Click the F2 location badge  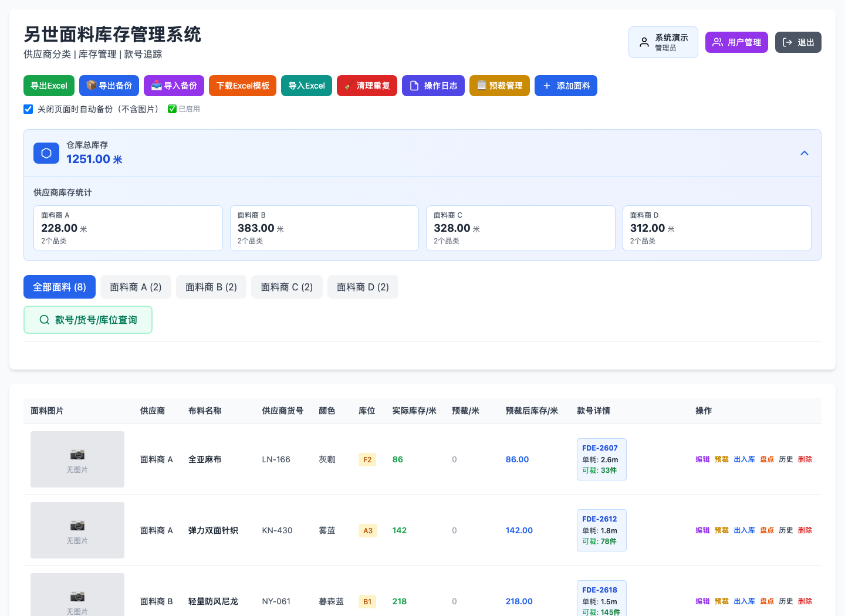coord(367,459)
